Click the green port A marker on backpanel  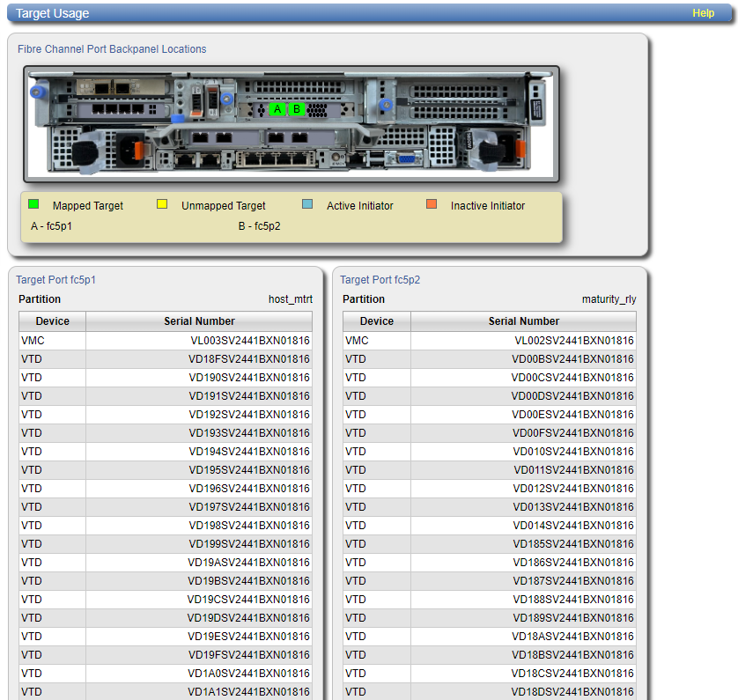(277, 109)
